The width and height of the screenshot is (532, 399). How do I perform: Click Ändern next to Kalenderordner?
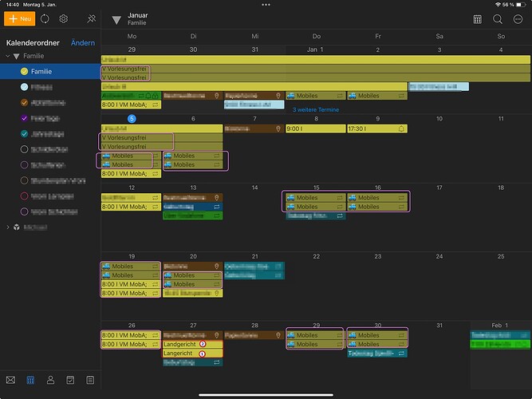coord(83,42)
